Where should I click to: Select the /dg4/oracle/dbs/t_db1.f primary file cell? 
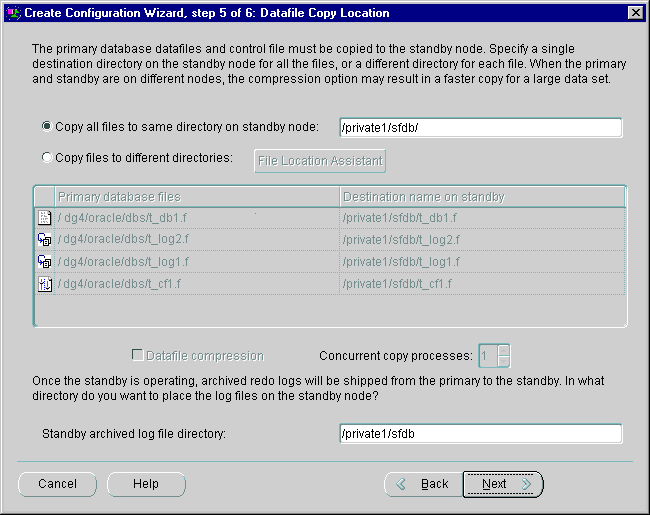[x=197, y=218]
